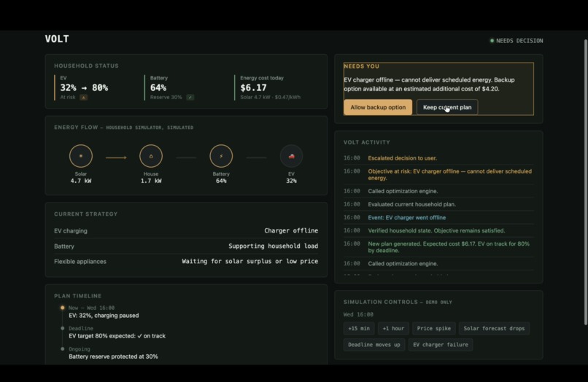This screenshot has height=382, width=588.
Task: Click 'EV: 32%, charging paused' timeline entry
Action: coord(104,316)
